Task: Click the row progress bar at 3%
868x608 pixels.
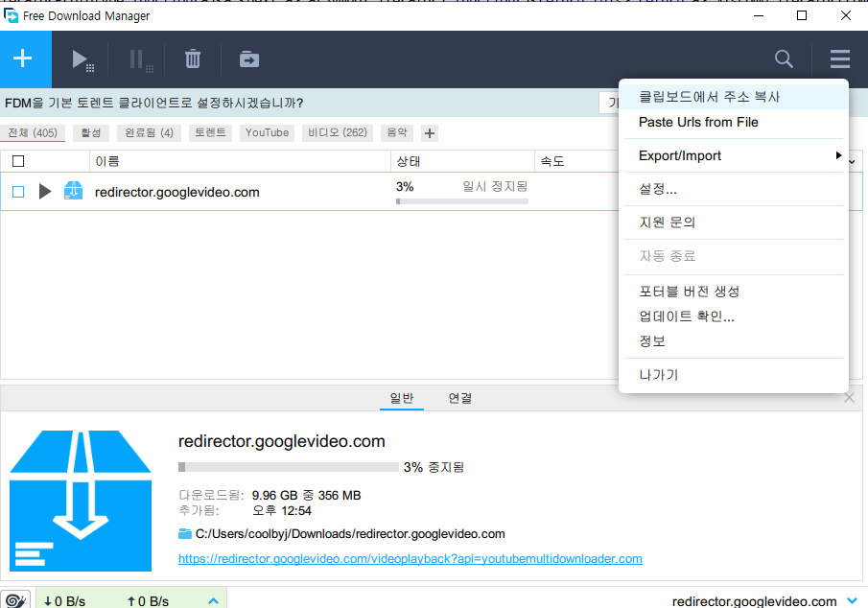Action: (462, 201)
